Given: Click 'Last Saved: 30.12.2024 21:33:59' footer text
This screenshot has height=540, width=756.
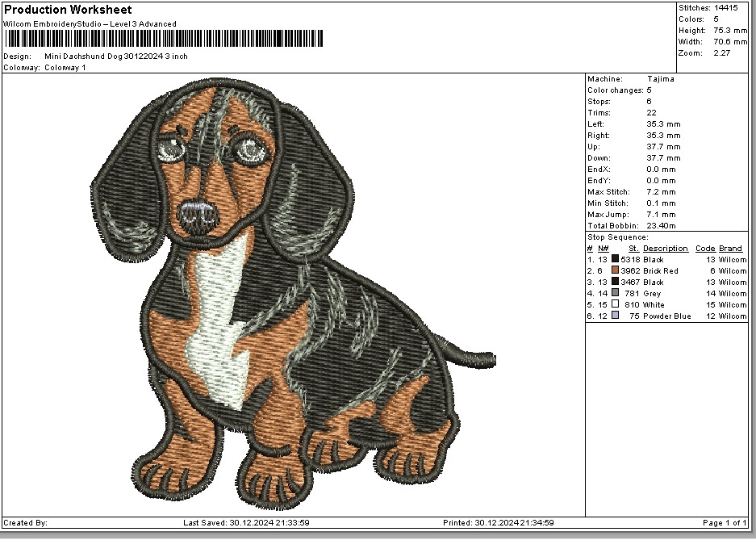Looking at the screenshot, I should 246,522.
